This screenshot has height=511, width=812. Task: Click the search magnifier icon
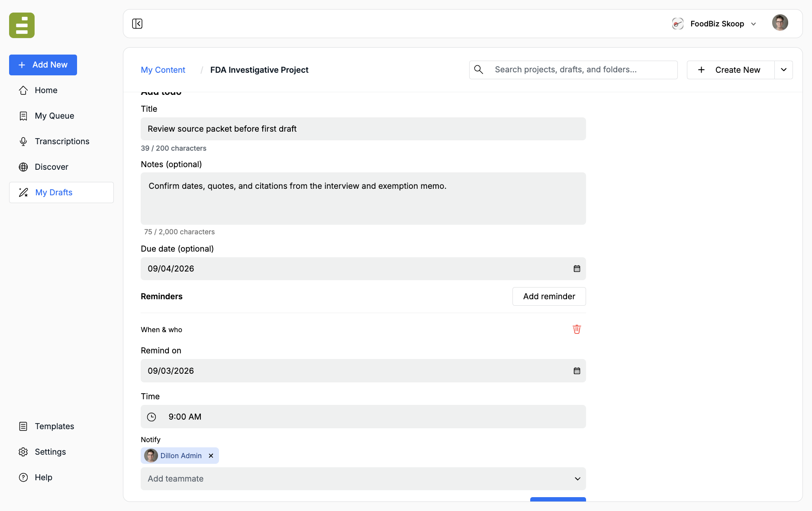point(478,70)
